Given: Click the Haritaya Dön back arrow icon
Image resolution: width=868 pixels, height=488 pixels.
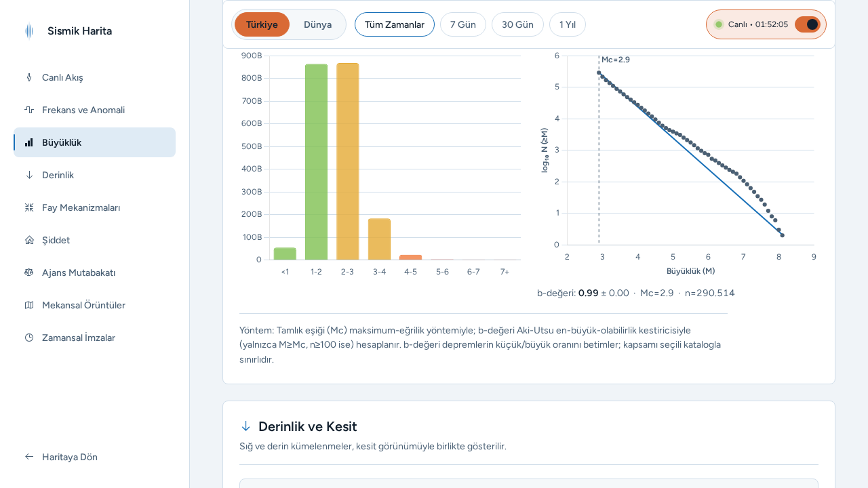Looking at the screenshot, I should pos(29,457).
